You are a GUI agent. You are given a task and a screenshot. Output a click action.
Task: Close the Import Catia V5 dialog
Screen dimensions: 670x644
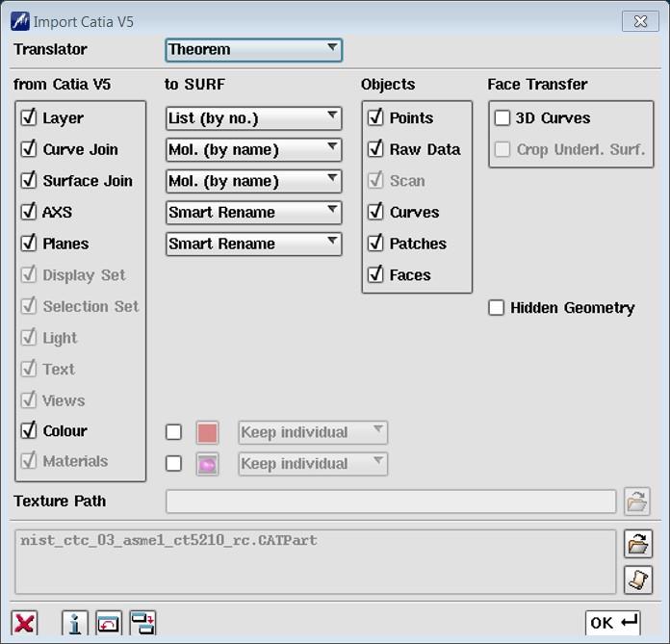click(x=640, y=21)
